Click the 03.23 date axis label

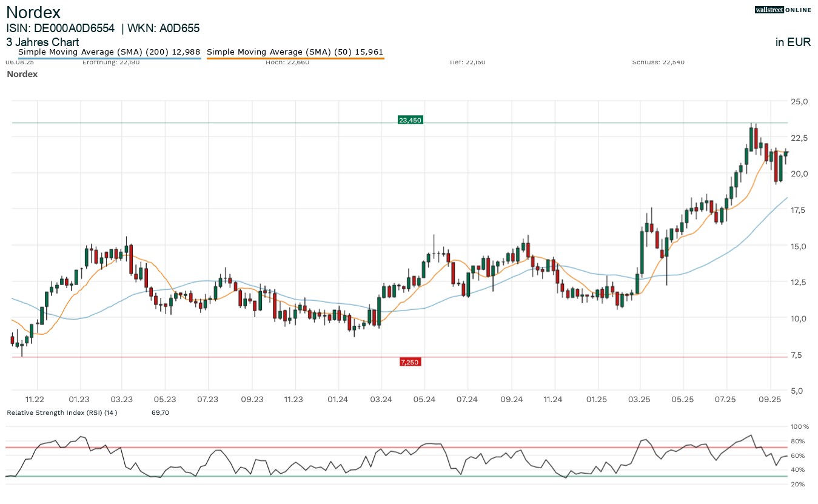click(122, 400)
